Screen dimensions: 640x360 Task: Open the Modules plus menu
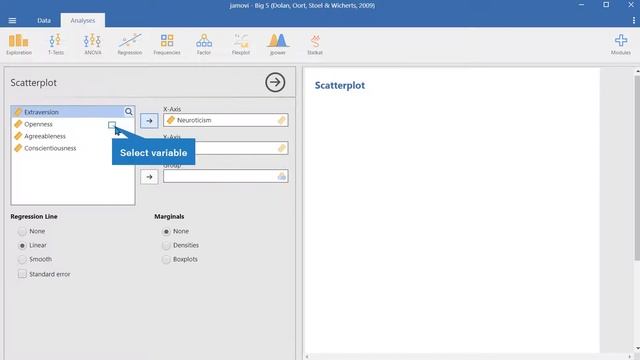coord(621,44)
